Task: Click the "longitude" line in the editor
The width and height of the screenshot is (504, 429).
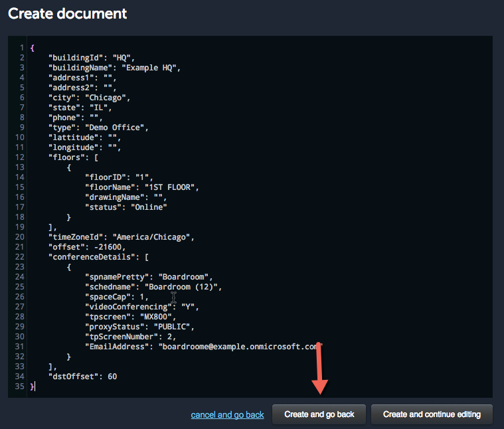Action: click(84, 147)
